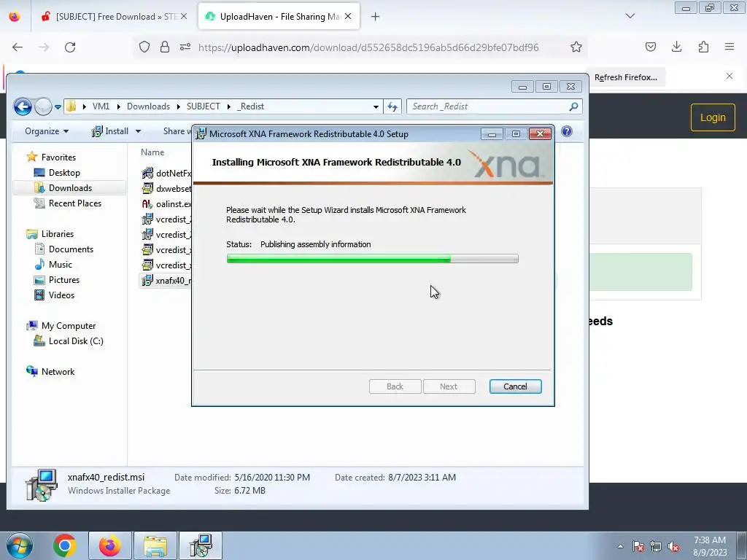Open network status tray icon

[656, 546]
